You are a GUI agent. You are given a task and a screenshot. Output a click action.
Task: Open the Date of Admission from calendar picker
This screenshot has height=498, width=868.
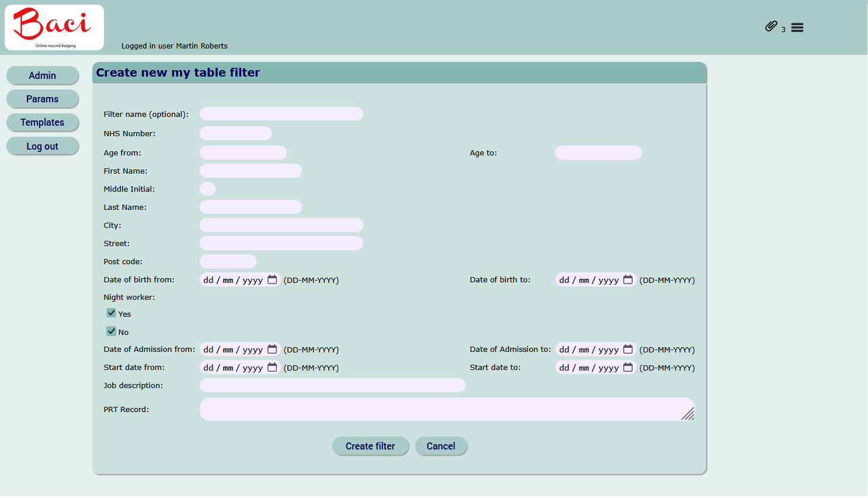point(272,349)
